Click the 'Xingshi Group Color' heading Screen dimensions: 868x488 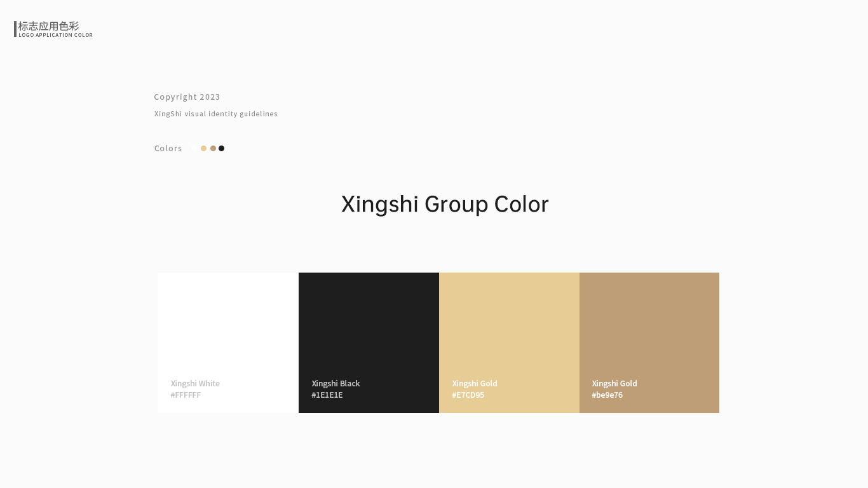click(x=445, y=205)
